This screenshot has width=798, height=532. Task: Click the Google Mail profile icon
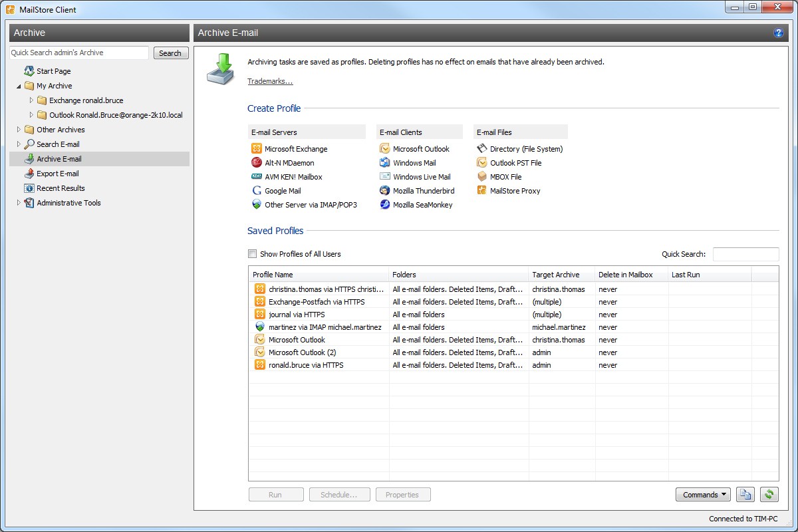tap(257, 191)
